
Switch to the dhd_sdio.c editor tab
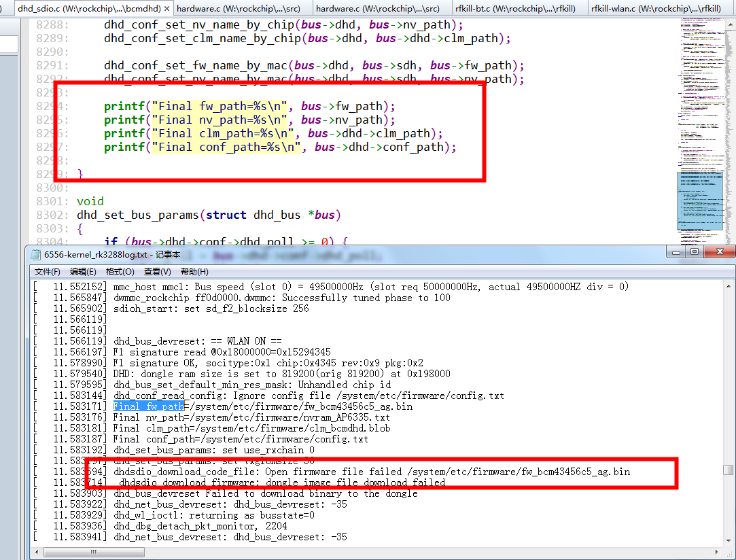94,8
